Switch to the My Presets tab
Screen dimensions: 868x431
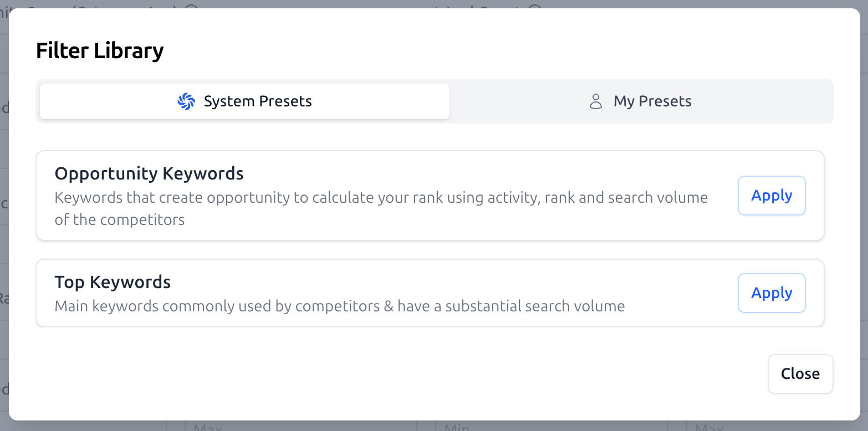(x=640, y=101)
